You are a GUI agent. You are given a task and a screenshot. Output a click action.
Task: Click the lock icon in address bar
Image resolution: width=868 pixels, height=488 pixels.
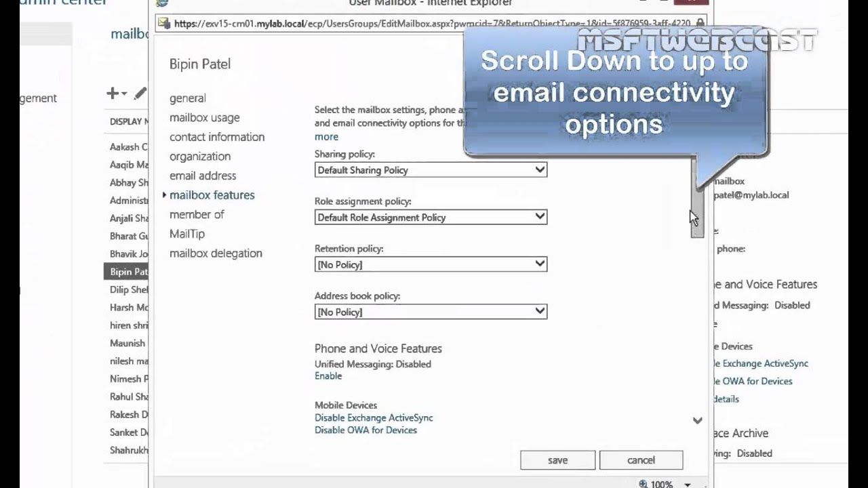(700, 23)
